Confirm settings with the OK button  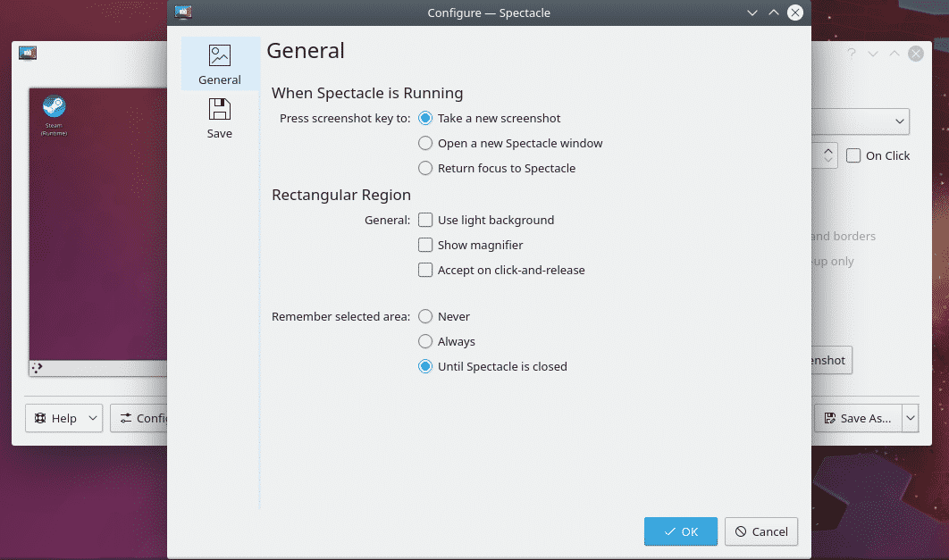[x=681, y=531]
